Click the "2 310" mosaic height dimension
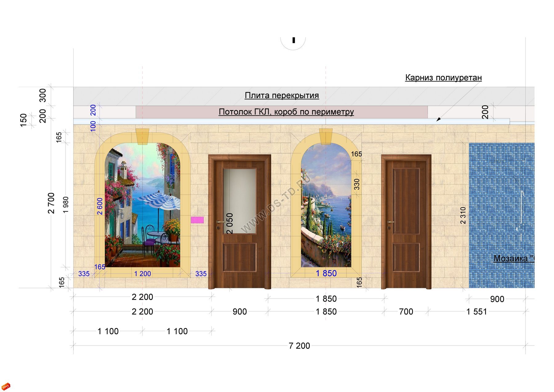Image resolution: width=554 pixels, height=392 pixels. [x=463, y=216]
